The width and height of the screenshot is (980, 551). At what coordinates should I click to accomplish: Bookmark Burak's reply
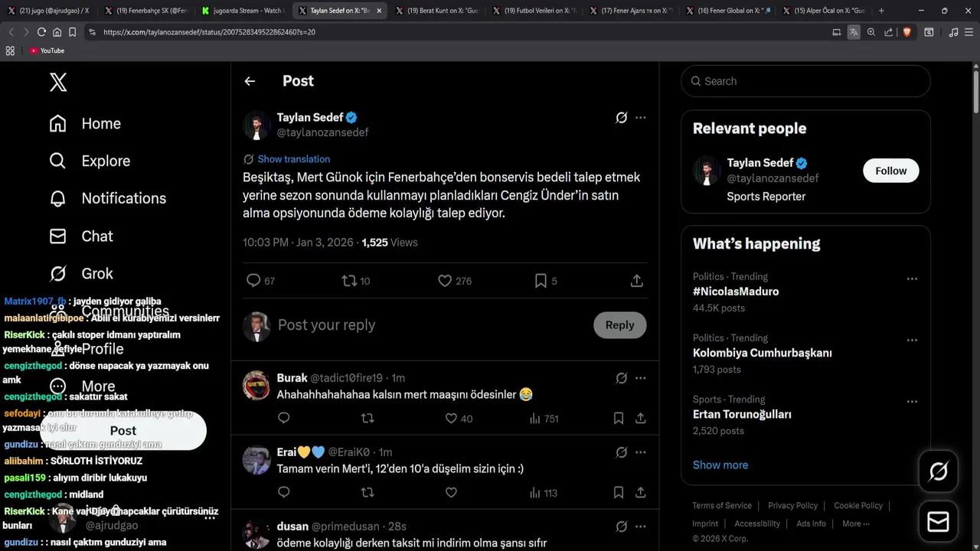tap(619, 419)
